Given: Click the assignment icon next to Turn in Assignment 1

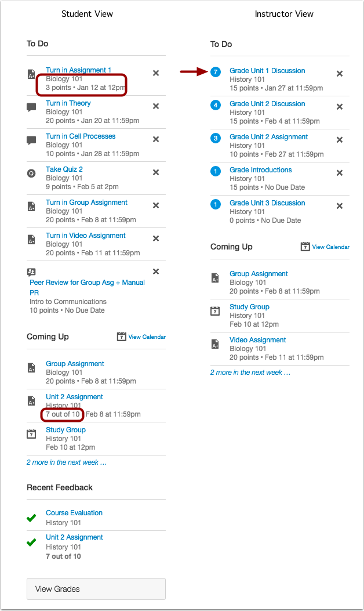Looking at the screenshot, I should (31, 74).
